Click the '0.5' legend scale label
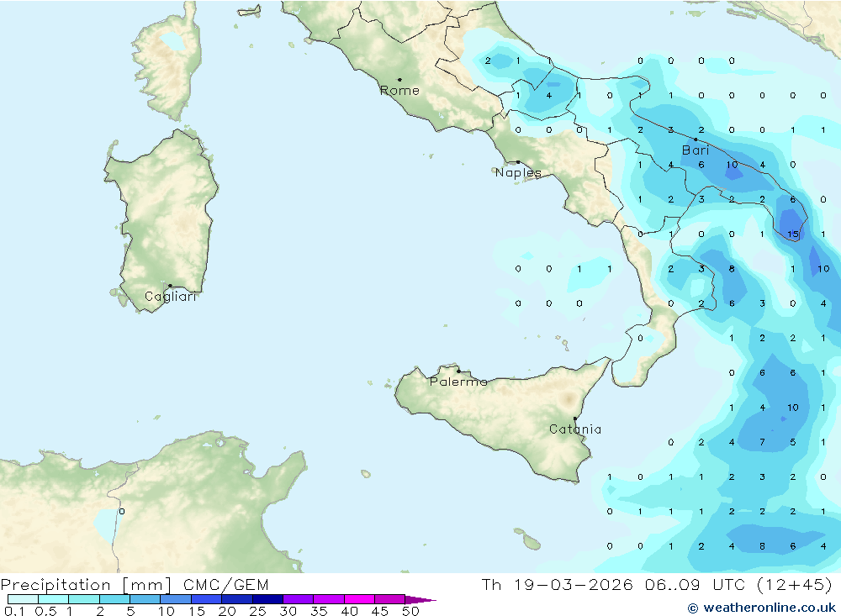The width and height of the screenshot is (841, 616). tap(45, 611)
